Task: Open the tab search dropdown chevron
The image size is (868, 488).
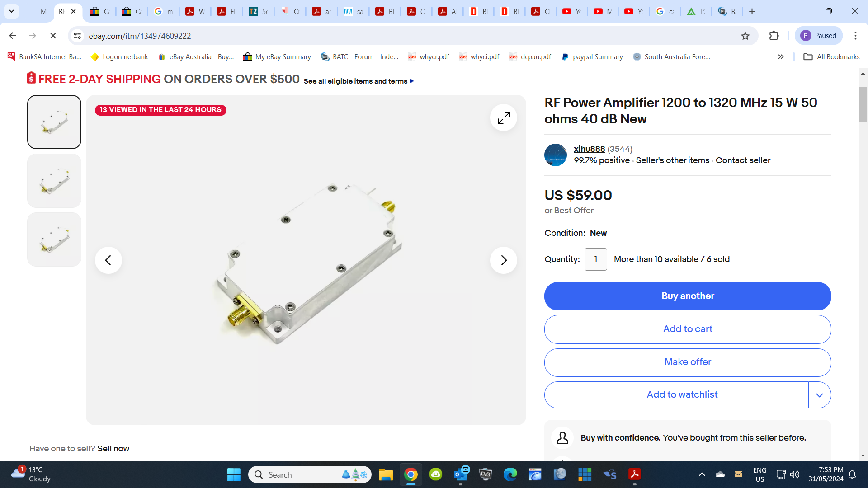Action: (11, 11)
